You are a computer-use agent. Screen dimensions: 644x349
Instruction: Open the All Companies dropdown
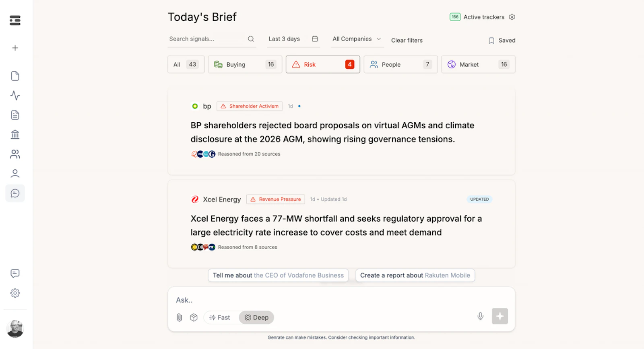point(357,39)
